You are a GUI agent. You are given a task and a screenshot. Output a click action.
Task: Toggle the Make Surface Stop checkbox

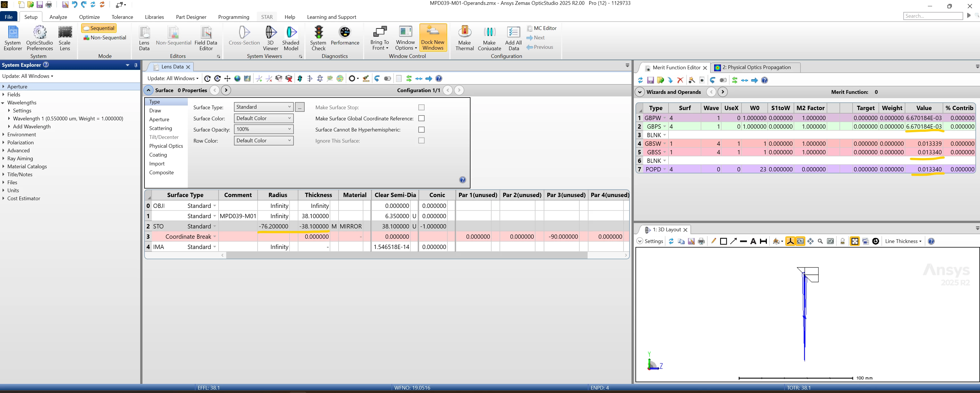pyautogui.click(x=421, y=108)
